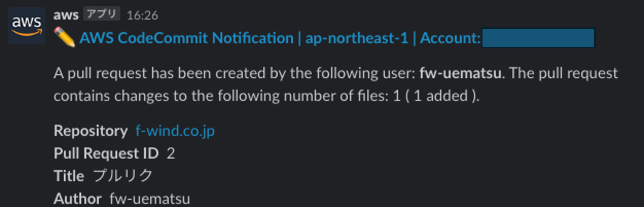Screen dimensions: 644x207
Task: Open the f-wind.co.jp repository link
Action: pyautogui.click(x=175, y=131)
